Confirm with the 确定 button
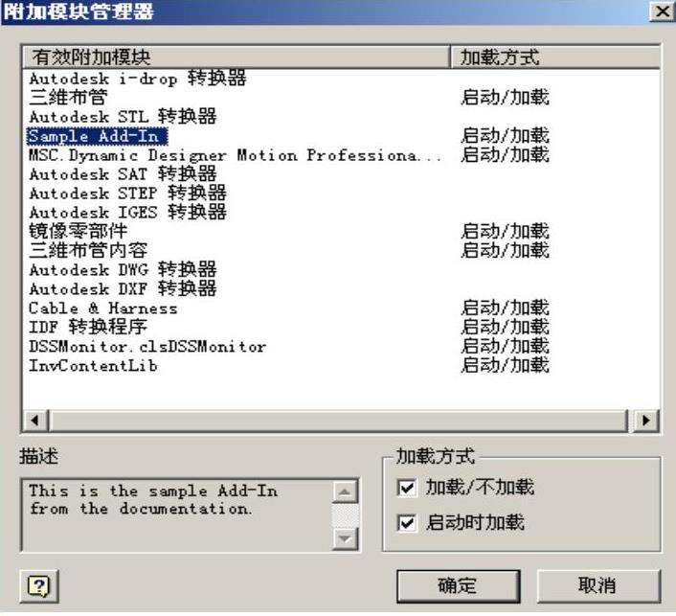The height and width of the screenshot is (616, 676). [x=459, y=586]
